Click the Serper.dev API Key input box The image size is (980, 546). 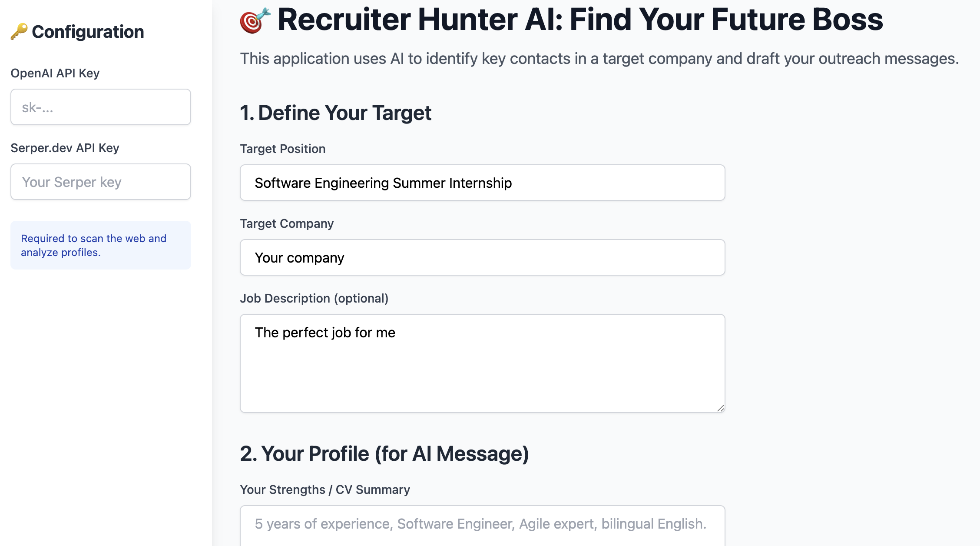coord(100,182)
